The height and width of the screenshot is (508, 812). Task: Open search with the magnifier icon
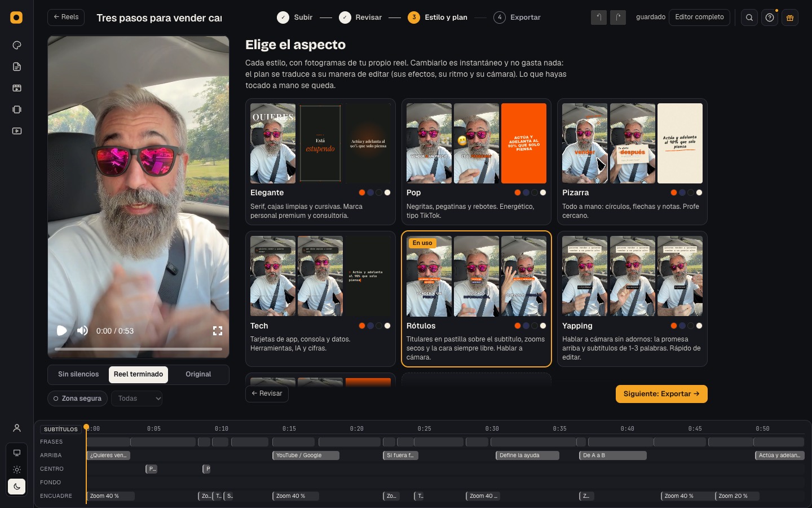click(x=749, y=17)
